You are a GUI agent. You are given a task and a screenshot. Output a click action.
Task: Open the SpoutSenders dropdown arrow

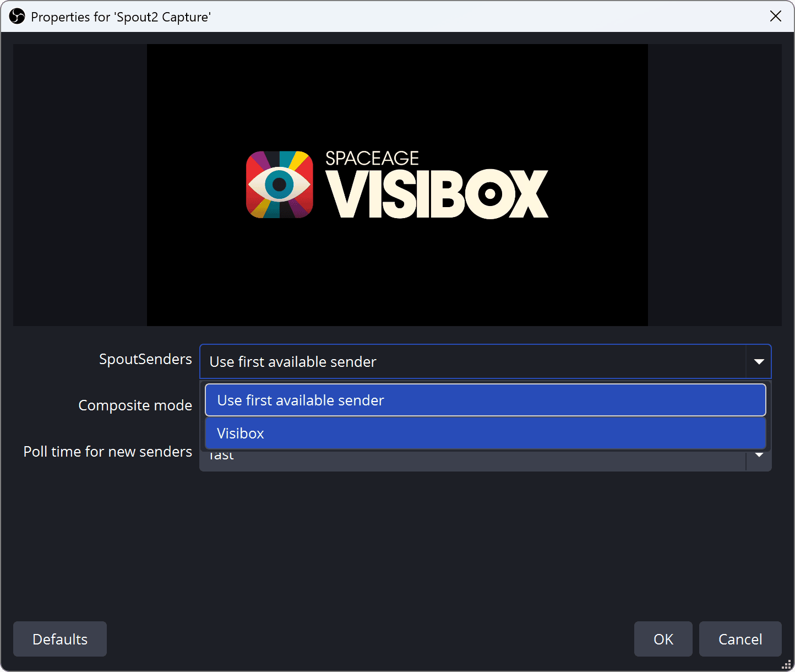[x=759, y=361]
